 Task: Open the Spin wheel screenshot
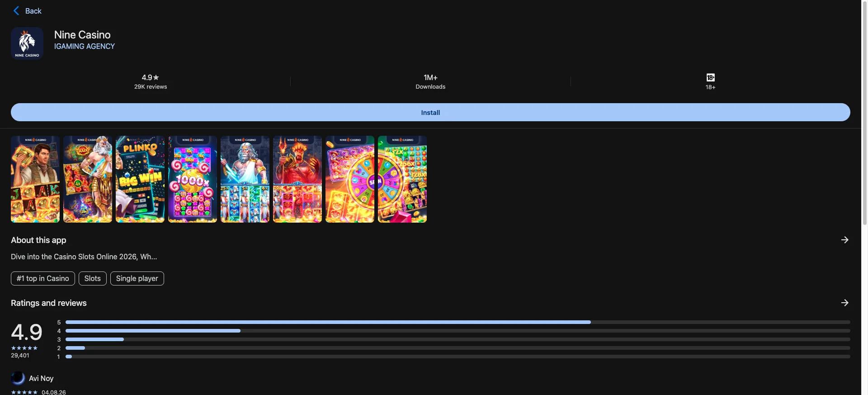[x=350, y=179]
